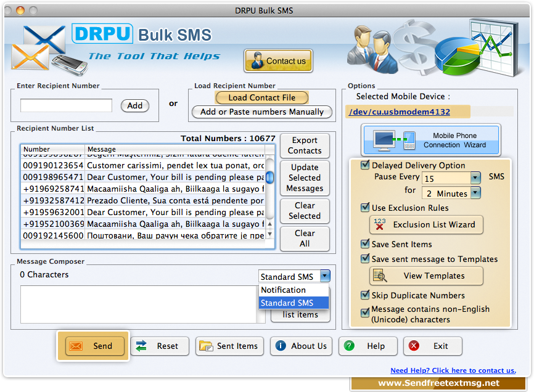
Task: Click Load Contact File button
Action: [x=261, y=97]
